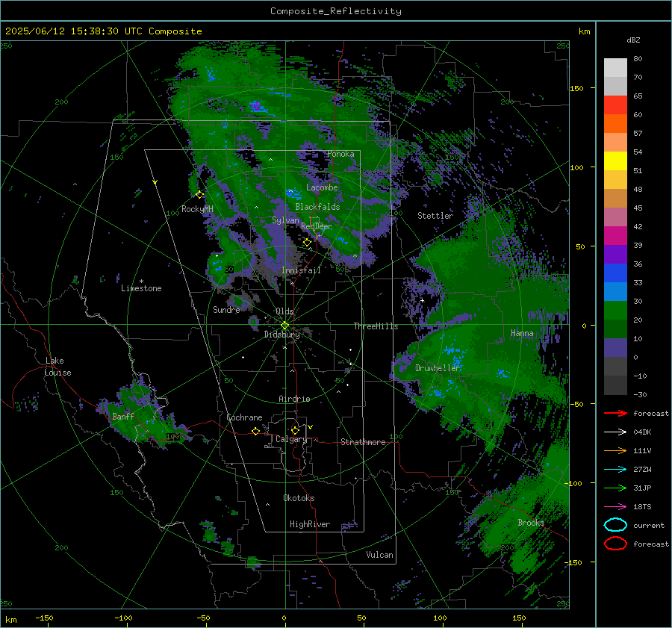This screenshot has height=628, width=672.
Task: Click the ThreeHills label
Action: (x=376, y=326)
